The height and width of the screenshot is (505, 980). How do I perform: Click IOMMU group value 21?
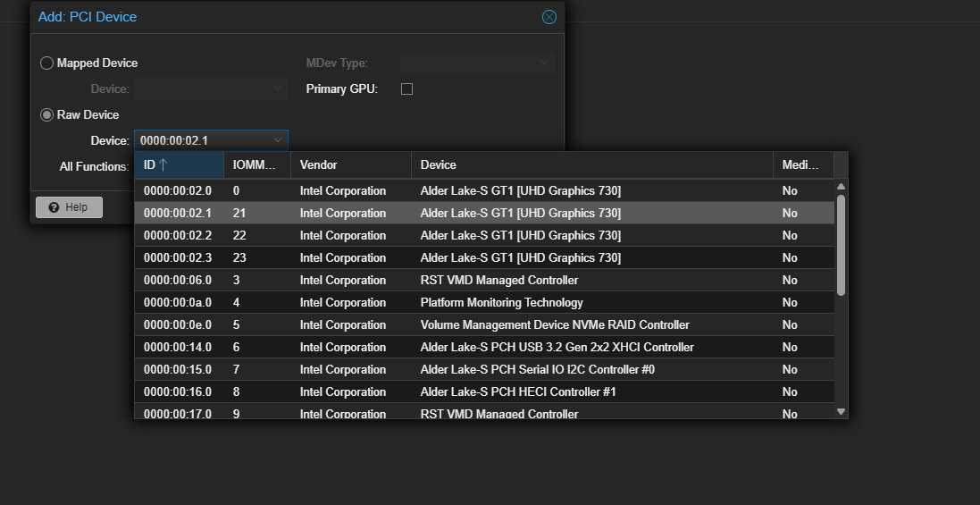(x=239, y=213)
